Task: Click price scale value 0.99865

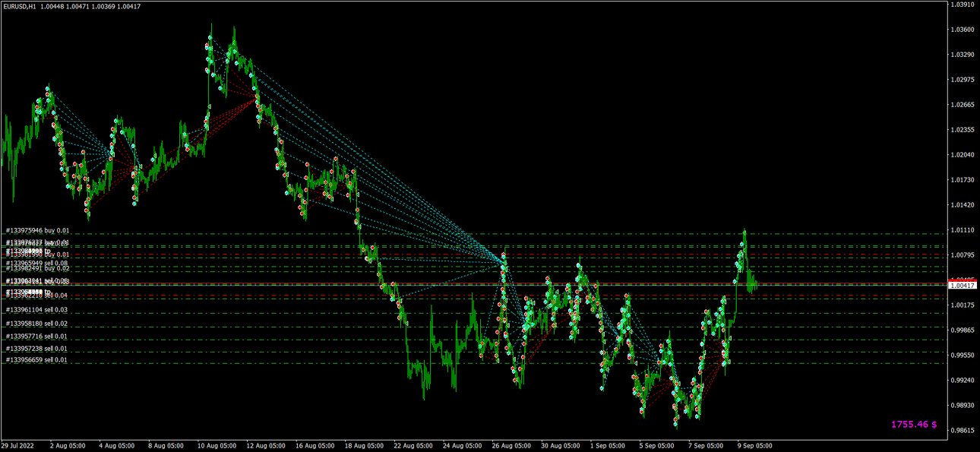Action: coord(963,330)
